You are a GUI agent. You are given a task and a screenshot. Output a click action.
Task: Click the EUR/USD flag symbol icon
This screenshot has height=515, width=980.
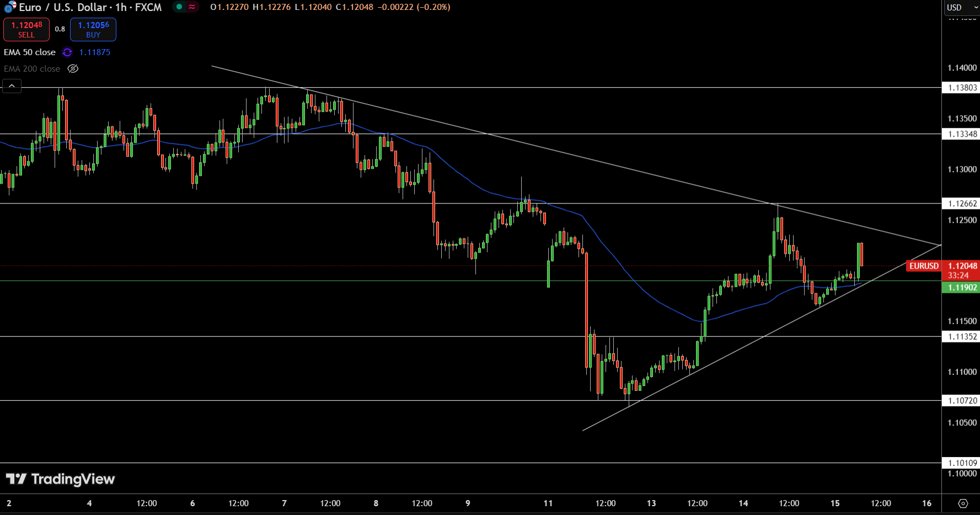coord(10,7)
